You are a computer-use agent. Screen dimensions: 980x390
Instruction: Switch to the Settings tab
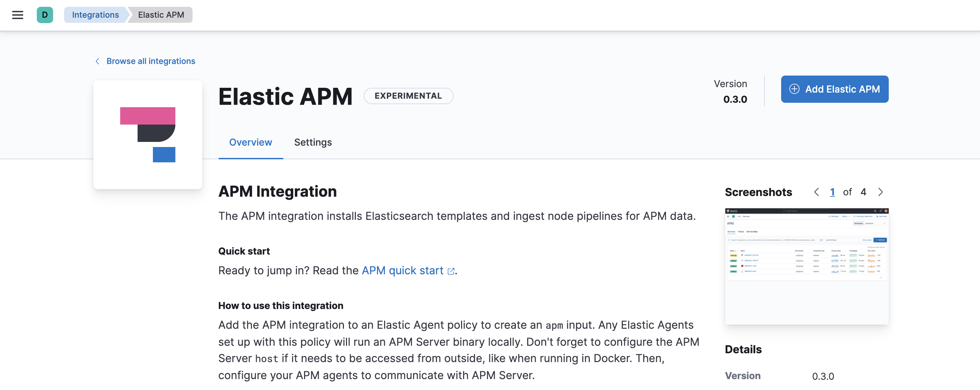pos(313,141)
